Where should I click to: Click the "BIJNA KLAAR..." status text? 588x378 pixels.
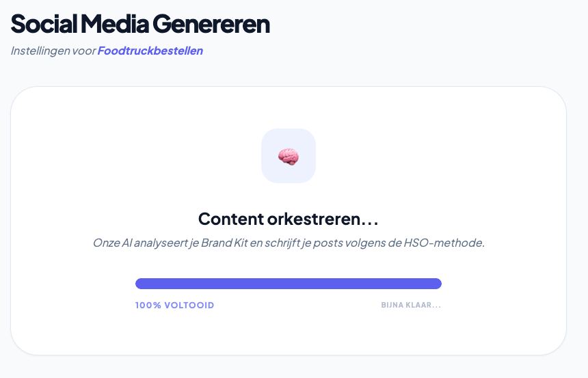click(x=411, y=306)
